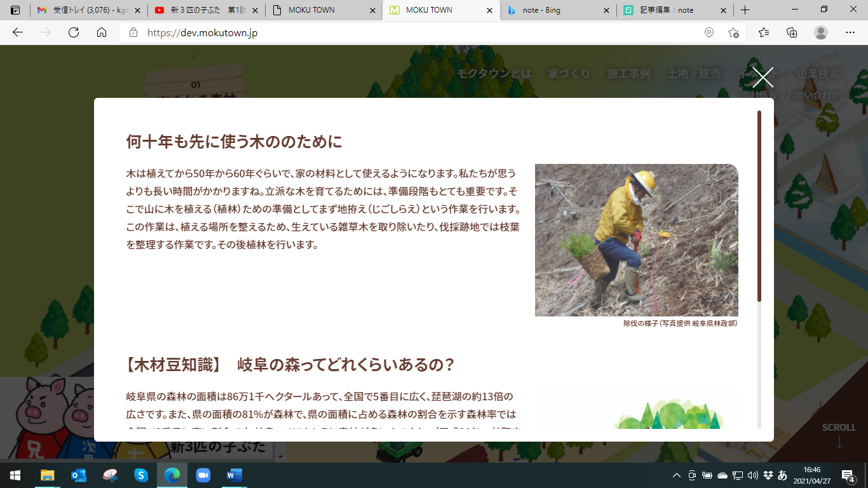Viewport: 868px width, 488px height.
Task: Open the Favorites list icon
Action: click(764, 32)
